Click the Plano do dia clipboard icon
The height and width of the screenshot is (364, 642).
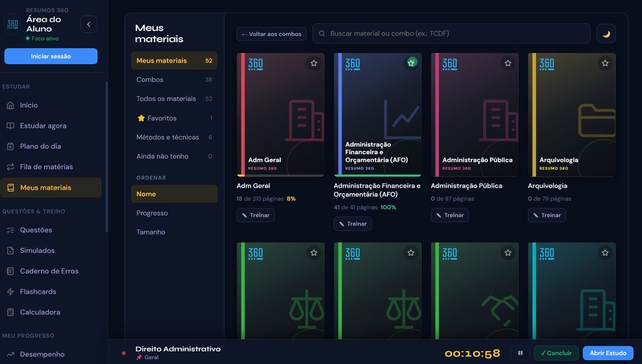coord(10,146)
